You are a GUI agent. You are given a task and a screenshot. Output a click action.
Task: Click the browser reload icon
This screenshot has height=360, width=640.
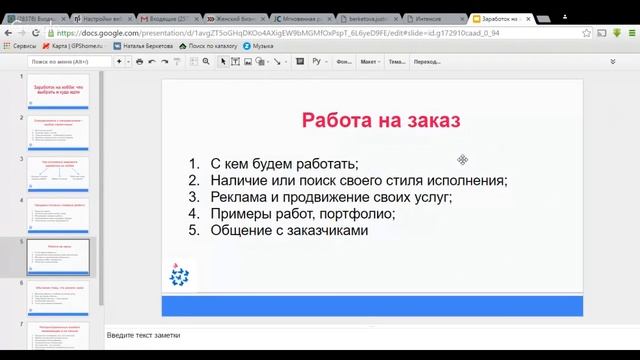[x=36, y=33]
